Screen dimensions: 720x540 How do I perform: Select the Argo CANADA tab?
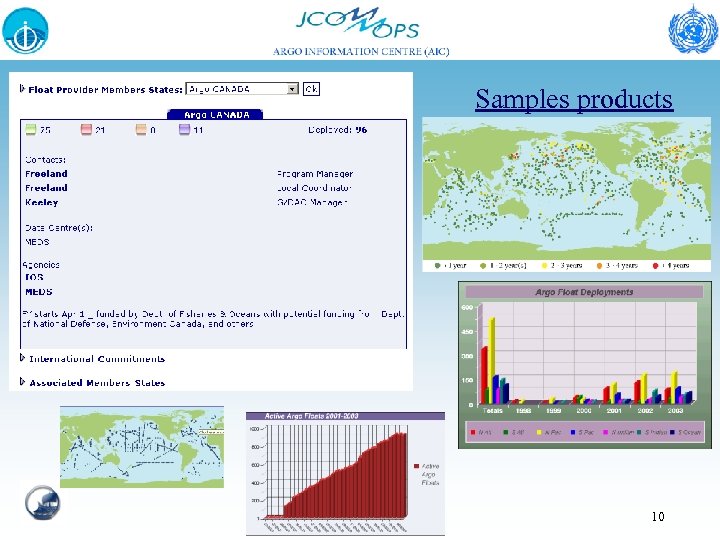pos(215,114)
